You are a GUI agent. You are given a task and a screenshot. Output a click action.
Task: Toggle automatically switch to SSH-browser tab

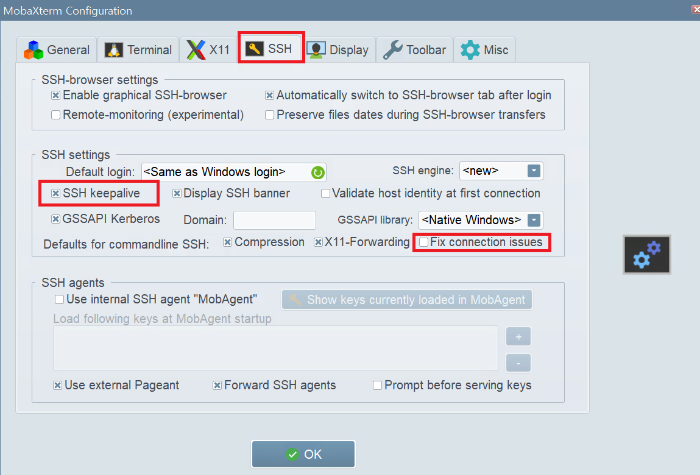click(269, 96)
